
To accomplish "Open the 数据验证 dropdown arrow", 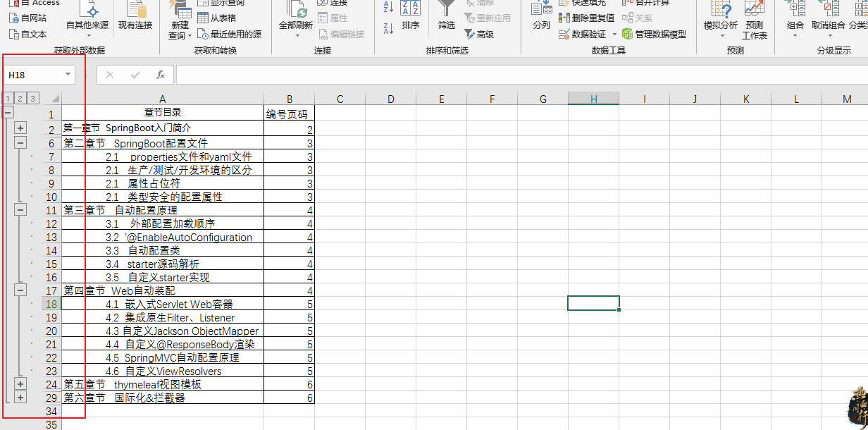I will tap(614, 34).
